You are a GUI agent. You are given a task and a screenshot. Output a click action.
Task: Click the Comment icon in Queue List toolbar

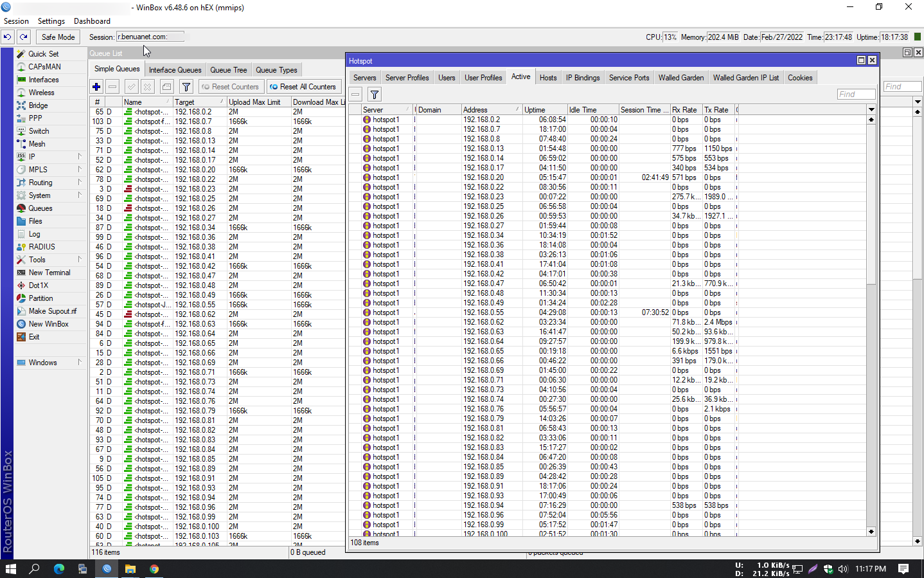click(x=167, y=87)
